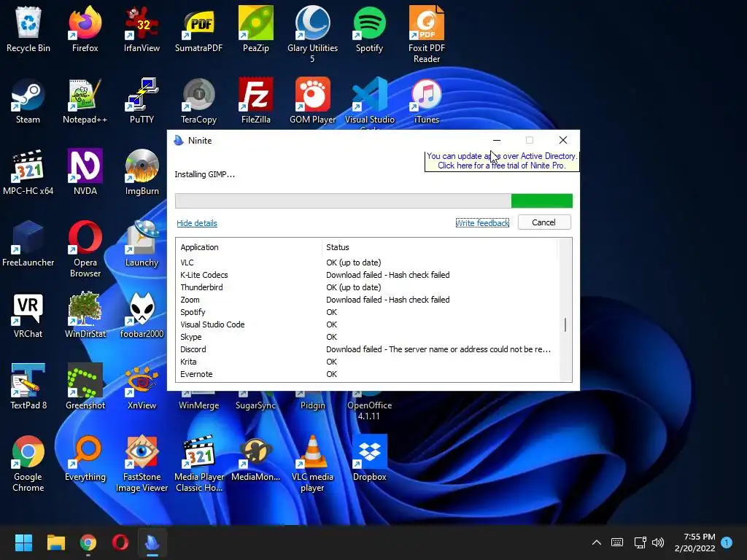This screenshot has height=560, width=747.
Task: Select FastStone Image Viewer desktop icon
Action: coord(142,463)
